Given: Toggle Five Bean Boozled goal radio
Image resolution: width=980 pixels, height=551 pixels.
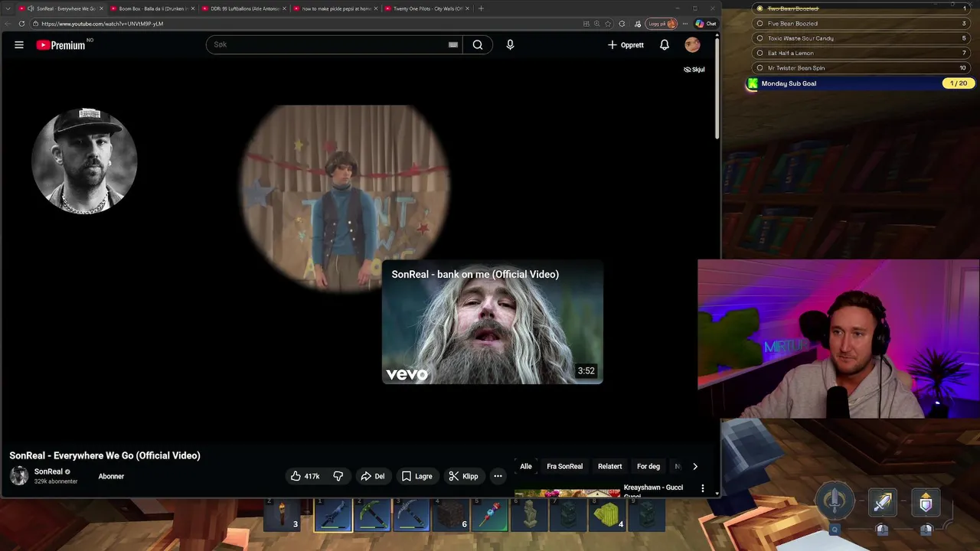Looking at the screenshot, I should (x=759, y=24).
